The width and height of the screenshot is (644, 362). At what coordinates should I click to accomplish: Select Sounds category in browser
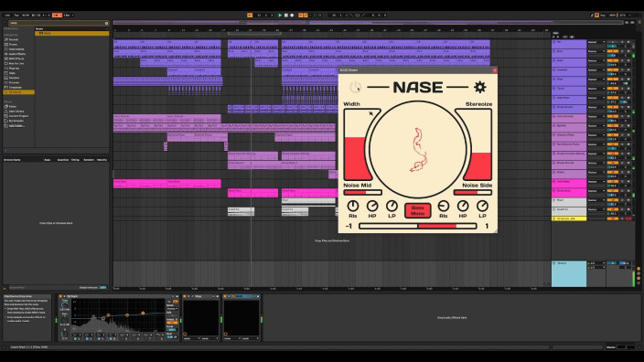coord(14,40)
